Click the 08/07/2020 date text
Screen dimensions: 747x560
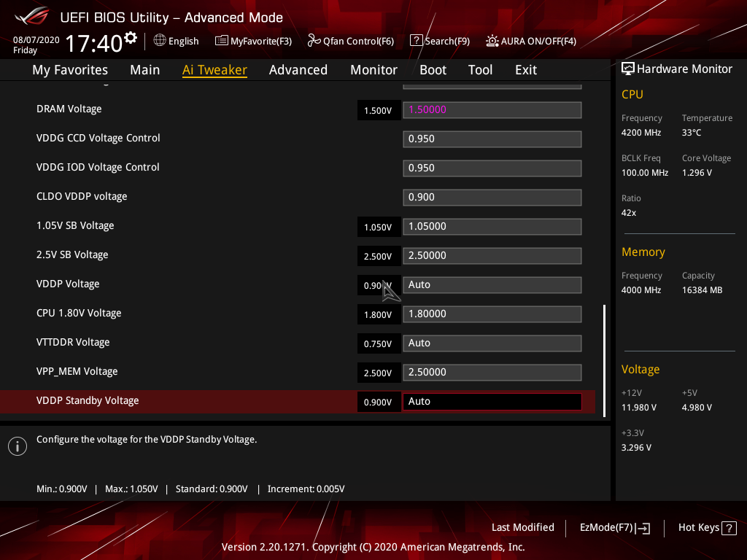[36, 40]
